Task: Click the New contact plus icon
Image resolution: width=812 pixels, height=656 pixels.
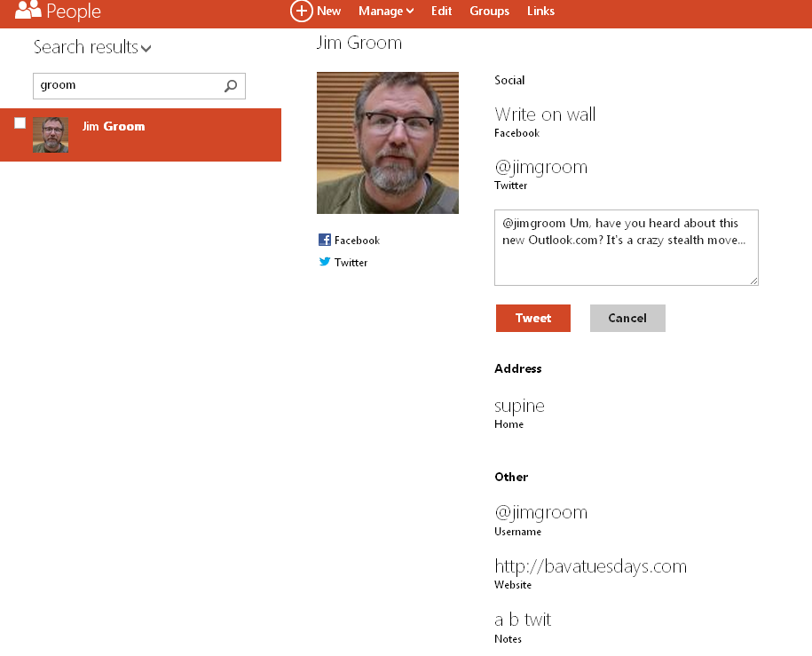Action: point(302,11)
